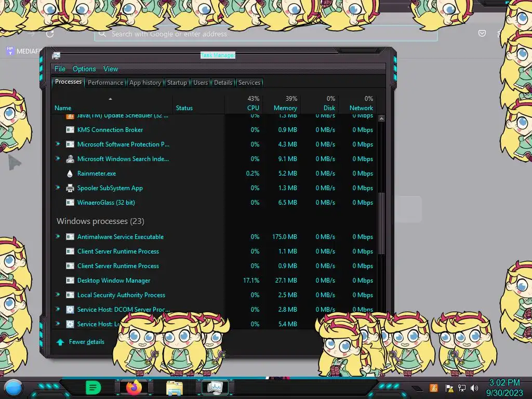Switch to the Startup tab
The height and width of the screenshot is (399, 532).
(x=177, y=83)
